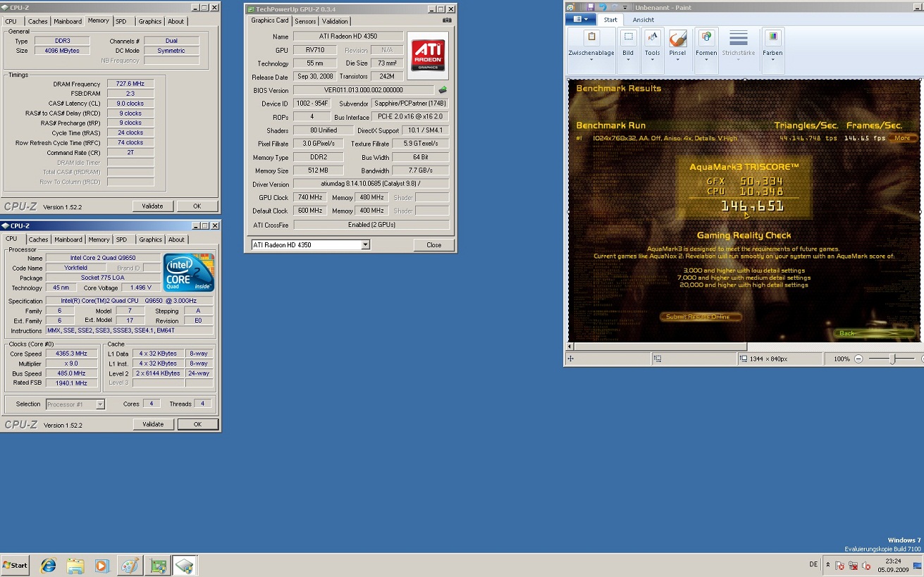924x577 pixels.
Task: Adjust the Paint zoom slider handle
Action: tap(892, 359)
